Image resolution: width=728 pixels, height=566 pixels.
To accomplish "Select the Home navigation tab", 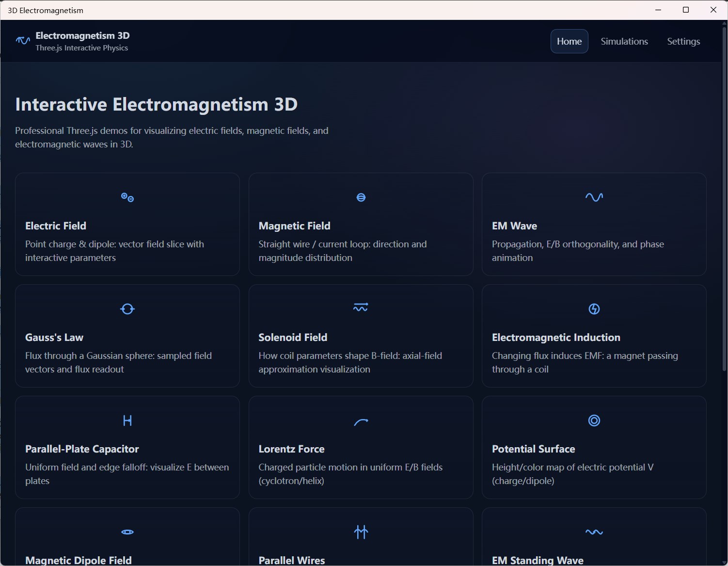I will point(569,41).
